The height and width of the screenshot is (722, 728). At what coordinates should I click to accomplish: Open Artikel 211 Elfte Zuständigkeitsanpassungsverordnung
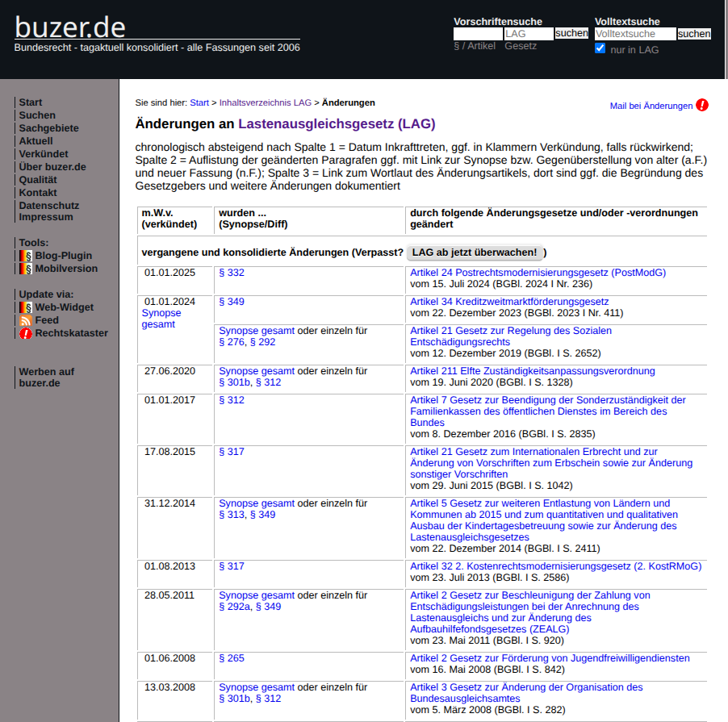click(533, 371)
